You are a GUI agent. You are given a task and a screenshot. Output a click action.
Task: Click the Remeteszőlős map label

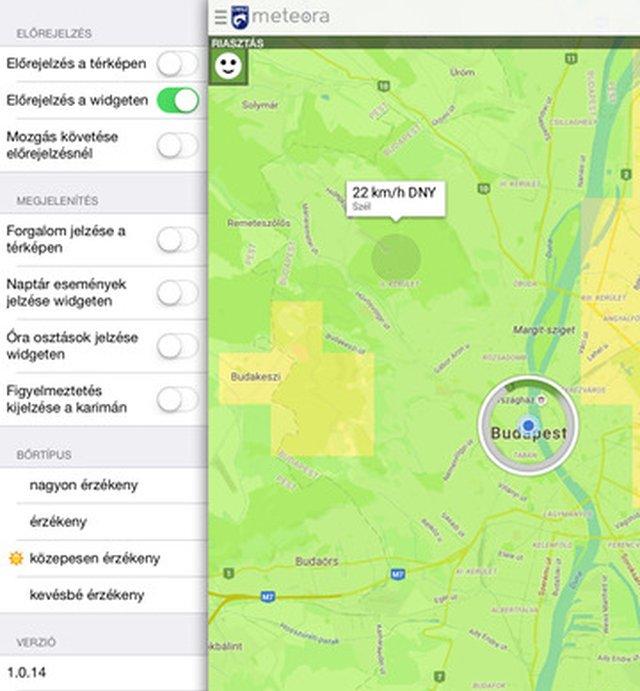(x=259, y=223)
